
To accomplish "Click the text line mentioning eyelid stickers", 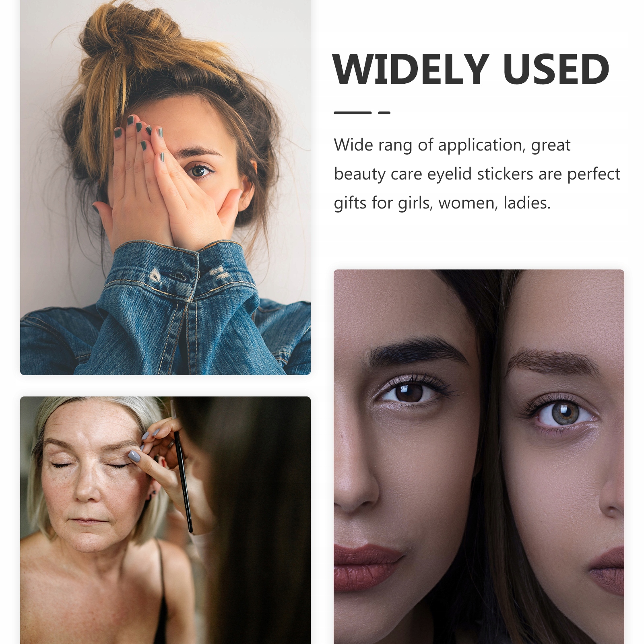I will [x=477, y=174].
